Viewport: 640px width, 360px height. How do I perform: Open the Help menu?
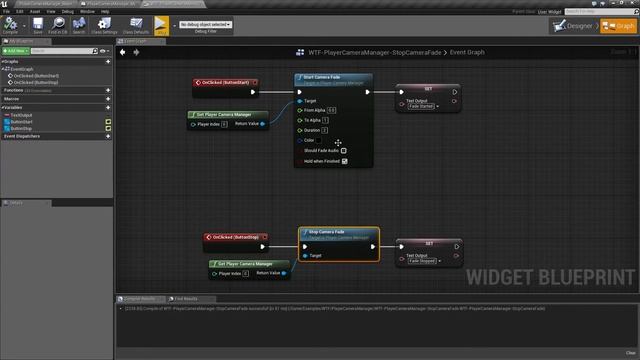(105, 11)
